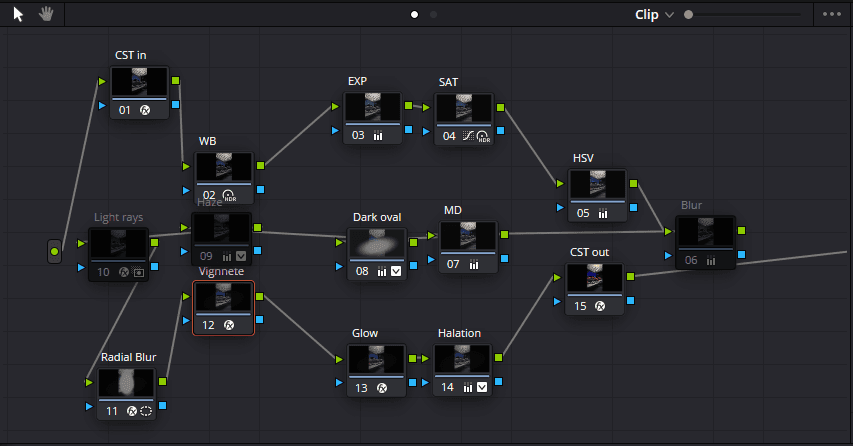Click circular window icon on node 11

point(146,411)
